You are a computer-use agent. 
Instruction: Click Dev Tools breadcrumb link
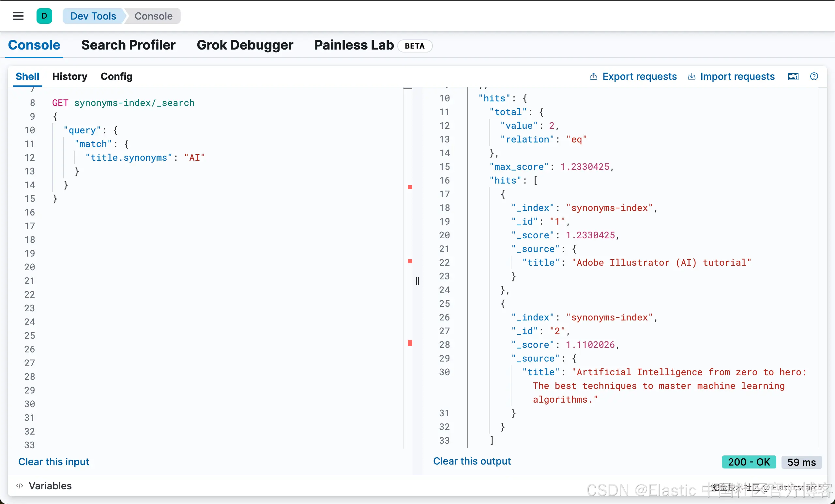click(x=93, y=16)
